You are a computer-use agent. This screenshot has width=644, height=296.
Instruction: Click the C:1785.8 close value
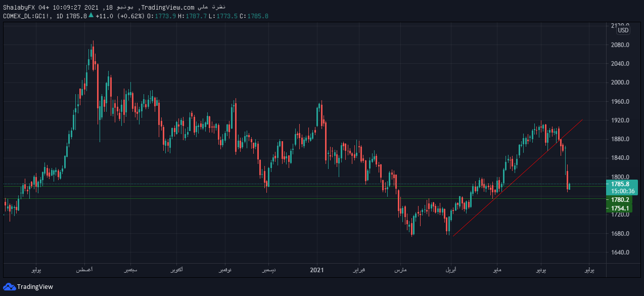[254, 16]
